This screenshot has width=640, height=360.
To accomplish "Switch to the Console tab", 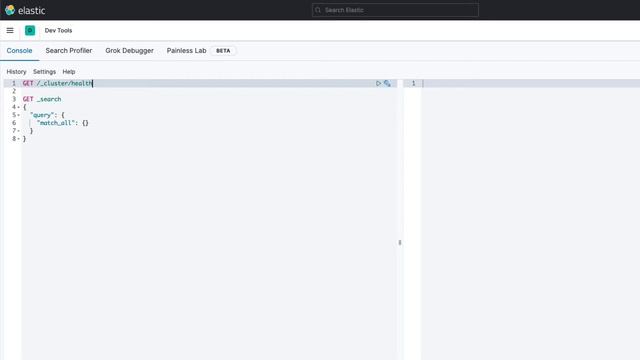I will click(19, 51).
